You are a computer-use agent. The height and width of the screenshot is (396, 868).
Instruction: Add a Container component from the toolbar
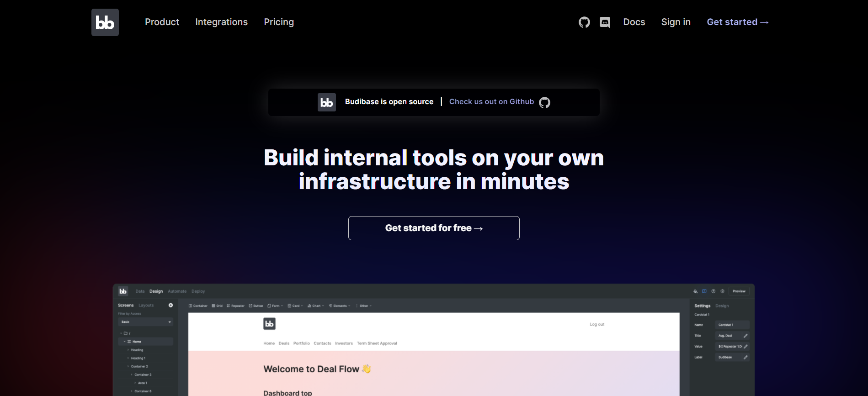pyautogui.click(x=198, y=306)
